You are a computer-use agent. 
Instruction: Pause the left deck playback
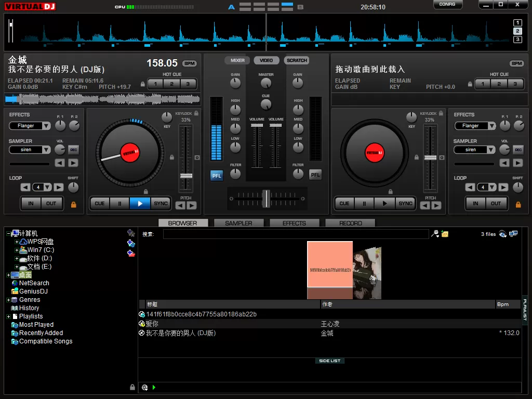click(119, 204)
